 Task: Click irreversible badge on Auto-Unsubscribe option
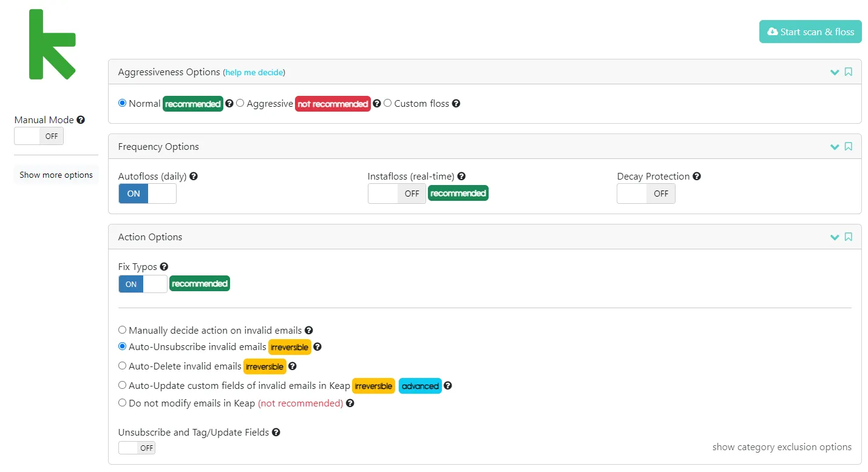coord(290,347)
